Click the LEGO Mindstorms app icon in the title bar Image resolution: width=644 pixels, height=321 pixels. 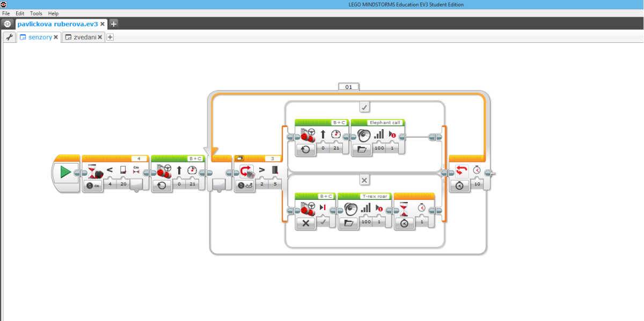coord(4,4)
